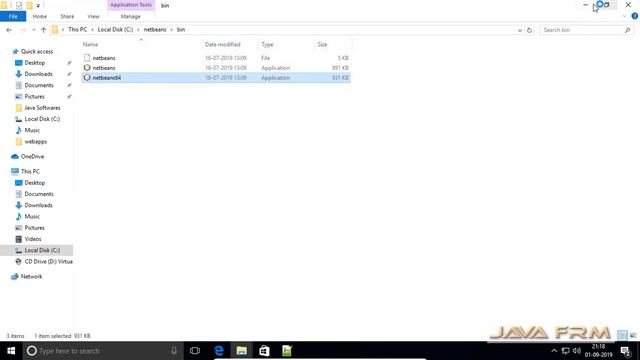Open Quick access in navigation pane
This screenshot has width=640, height=360.
(x=37, y=51)
